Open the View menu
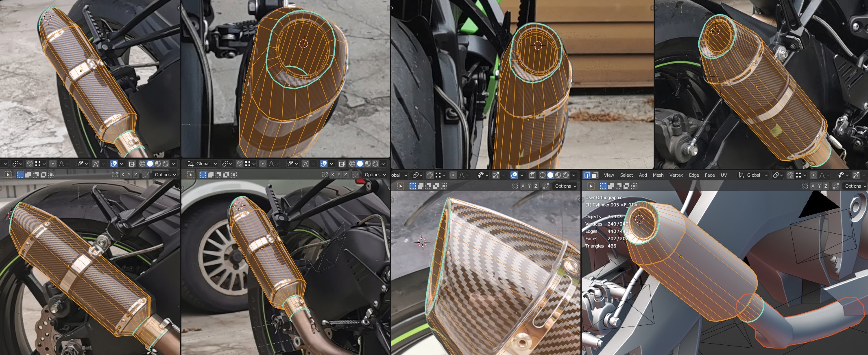The image size is (868, 355). click(609, 175)
